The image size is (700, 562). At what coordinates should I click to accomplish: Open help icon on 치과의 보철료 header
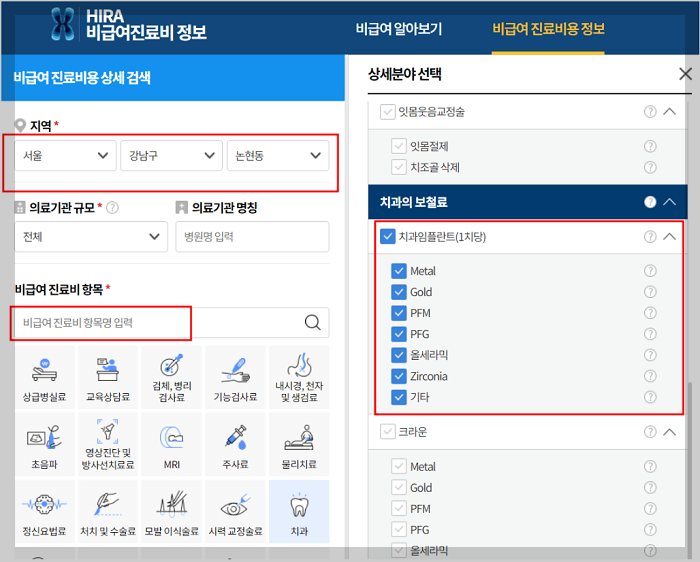[650, 202]
